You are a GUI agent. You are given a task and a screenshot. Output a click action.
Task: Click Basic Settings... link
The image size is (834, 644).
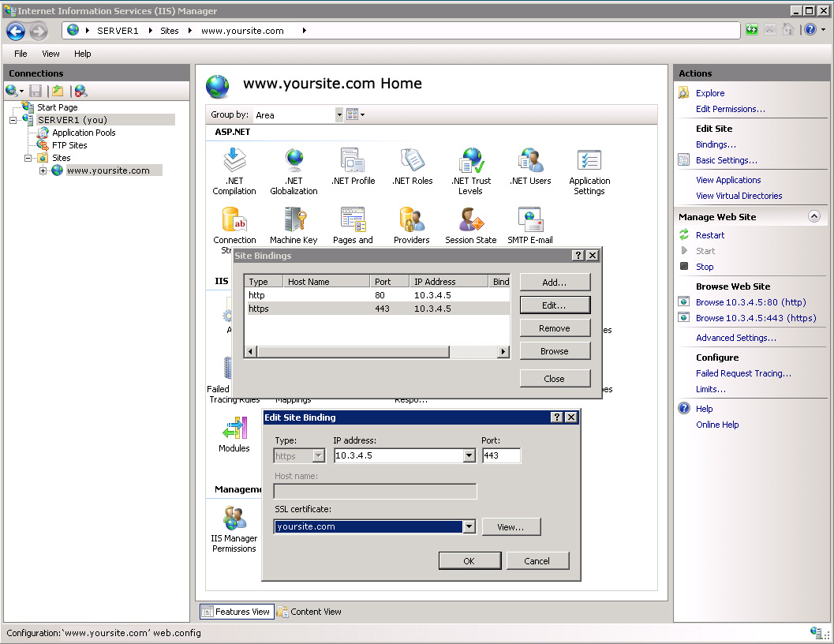(727, 160)
